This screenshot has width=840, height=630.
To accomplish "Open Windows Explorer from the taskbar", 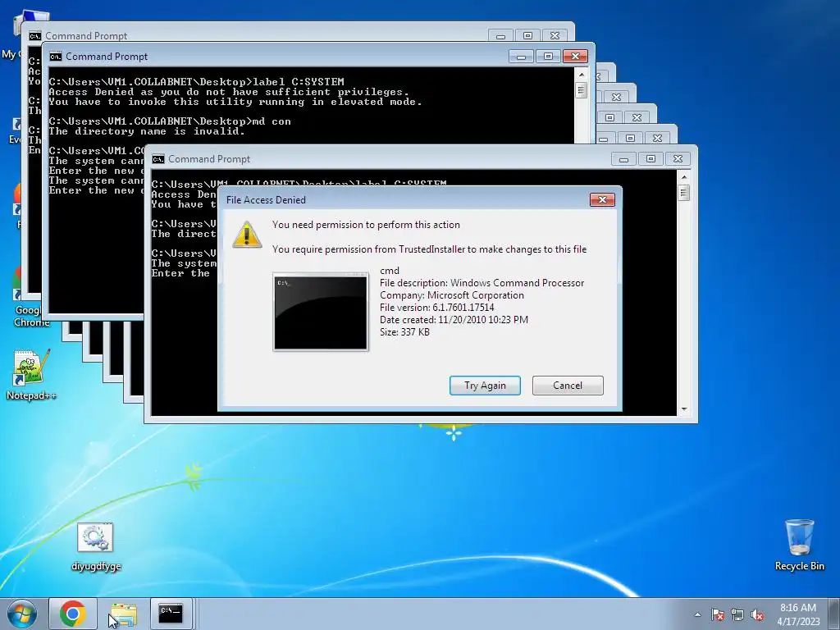I will coord(124,614).
